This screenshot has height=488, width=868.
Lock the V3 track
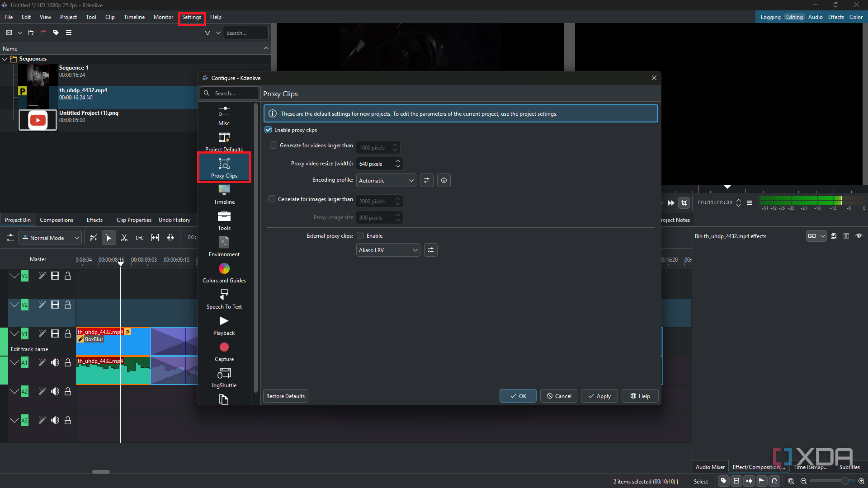(x=68, y=276)
